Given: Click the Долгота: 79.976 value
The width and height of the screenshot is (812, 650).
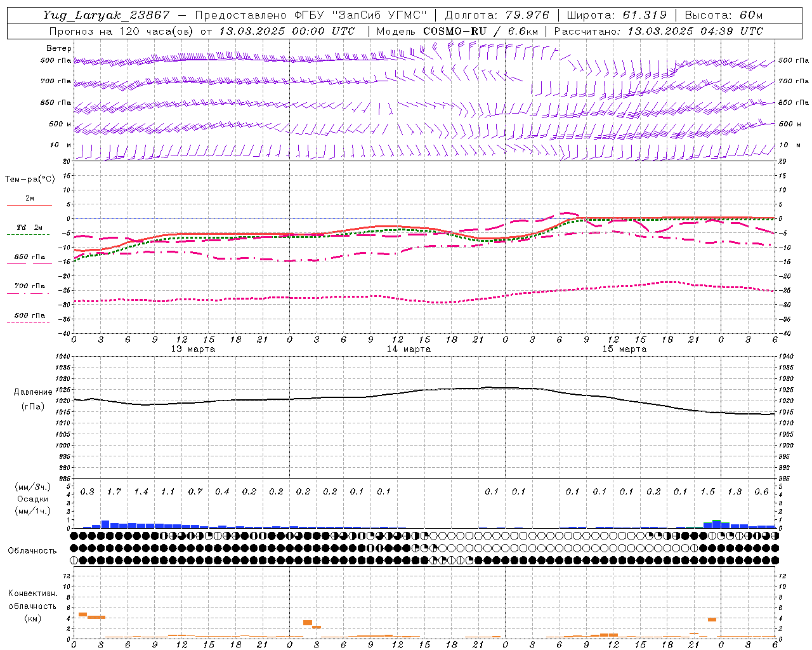Looking at the screenshot, I should point(498,15).
